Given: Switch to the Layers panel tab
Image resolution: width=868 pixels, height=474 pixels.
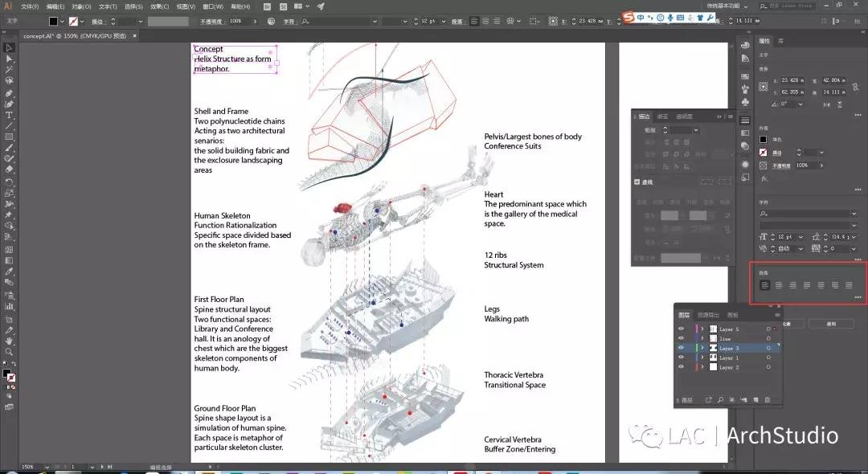Looking at the screenshot, I should [x=684, y=315].
